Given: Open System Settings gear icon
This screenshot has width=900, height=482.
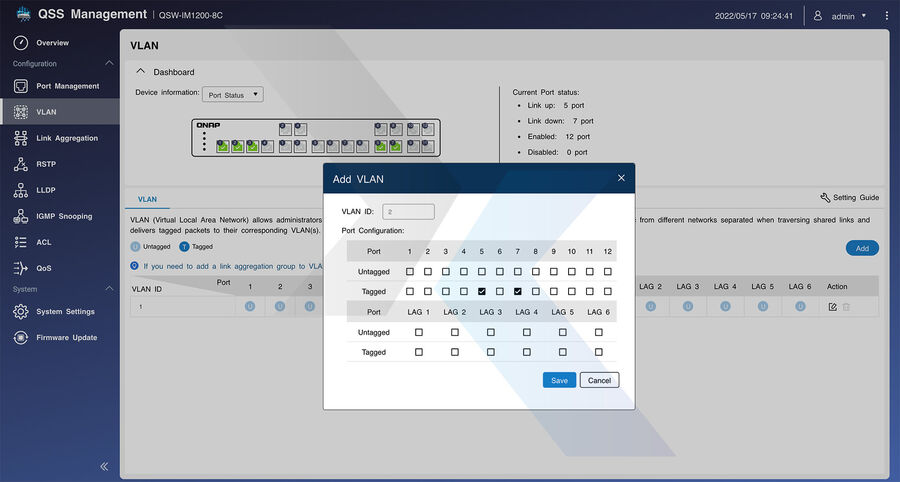Looking at the screenshot, I should tap(21, 312).
